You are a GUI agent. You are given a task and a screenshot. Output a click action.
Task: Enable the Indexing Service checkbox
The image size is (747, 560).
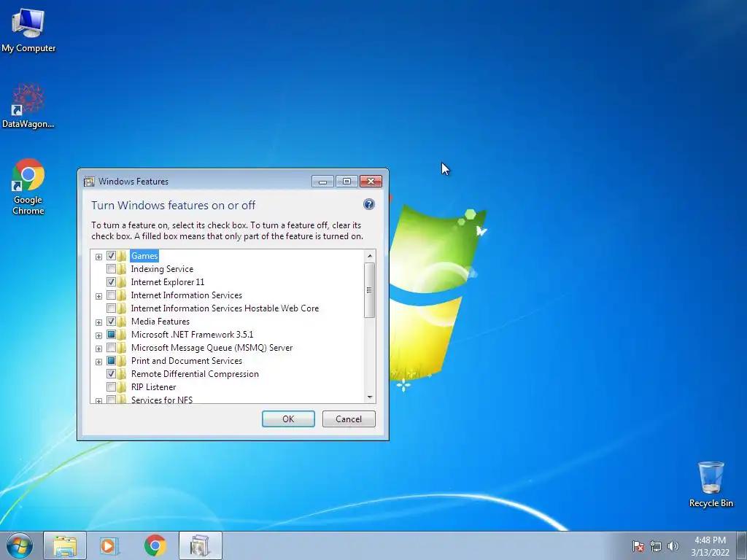point(111,269)
